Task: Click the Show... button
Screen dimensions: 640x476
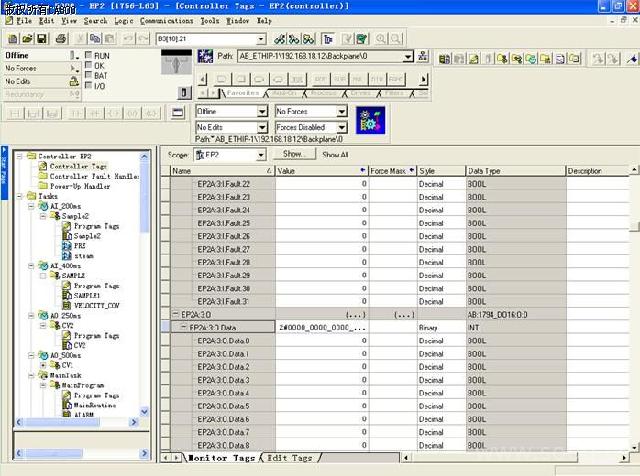Action: coord(293,155)
